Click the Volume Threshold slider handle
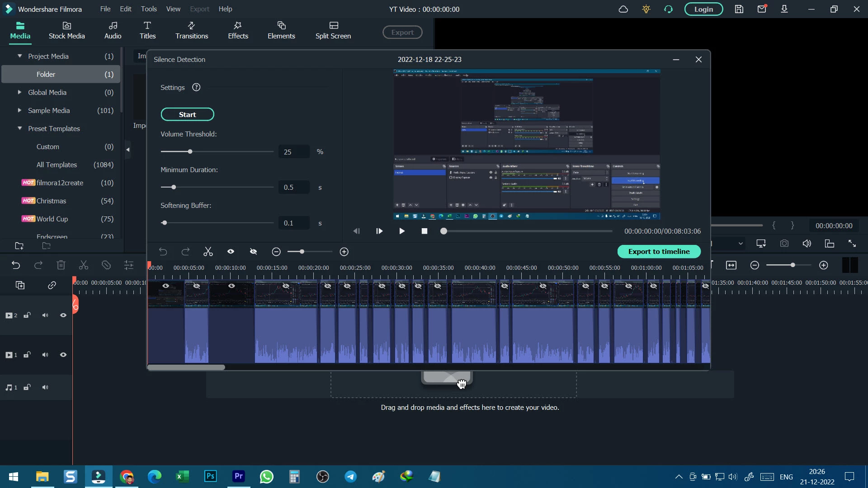This screenshot has height=488, width=868. coord(190,152)
